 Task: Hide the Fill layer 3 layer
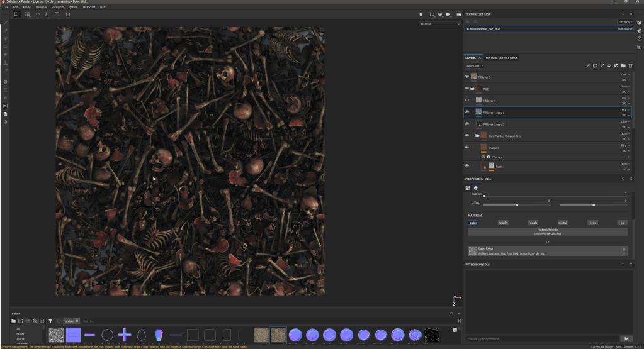(467, 77)
